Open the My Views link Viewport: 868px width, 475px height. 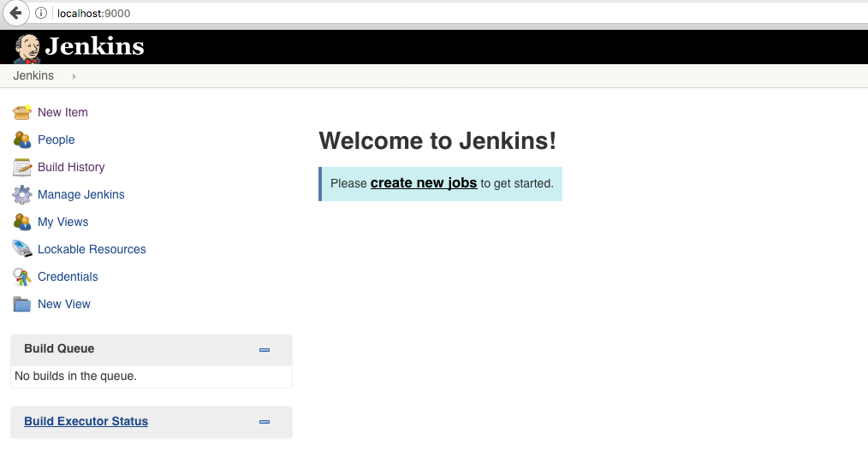coord(63,222)
